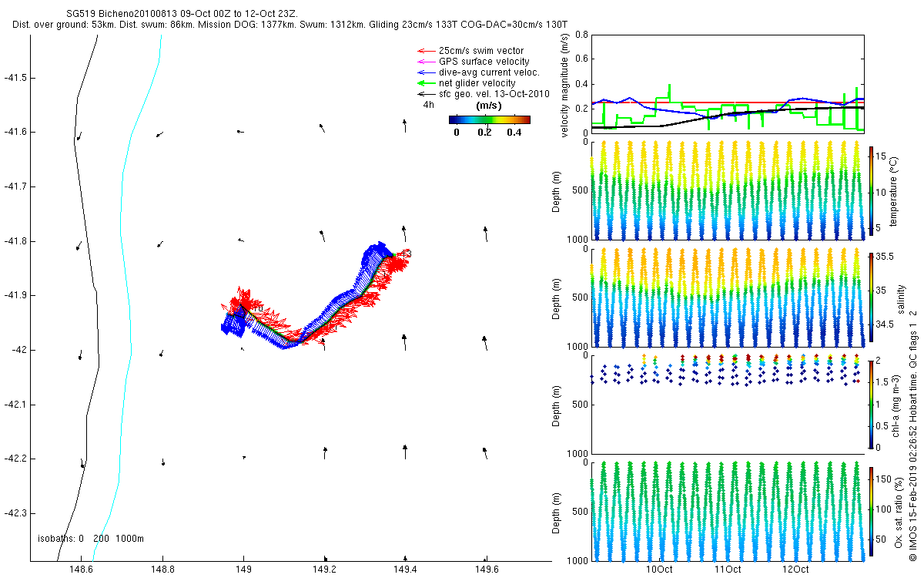This screenshot has width=924, height=578.
Task: Click the black sfc geo. vel. legend arrow
Action: pos(426,94)
